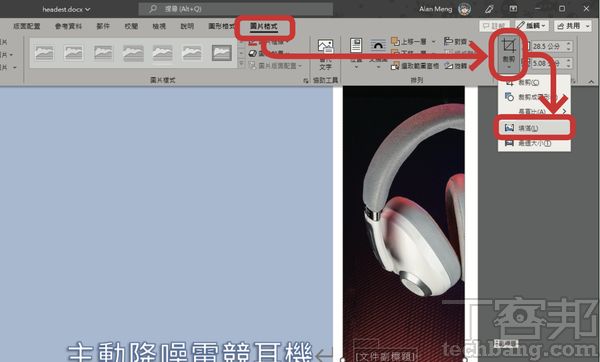Switch to the 說明 (Help) tab
This screenshot has width=600, height=362.
pos(187,26)
